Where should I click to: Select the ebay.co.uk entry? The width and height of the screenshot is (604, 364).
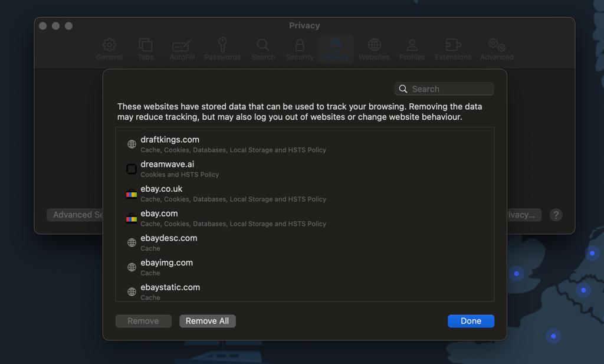pyautogui.click(x=305, y=194)
